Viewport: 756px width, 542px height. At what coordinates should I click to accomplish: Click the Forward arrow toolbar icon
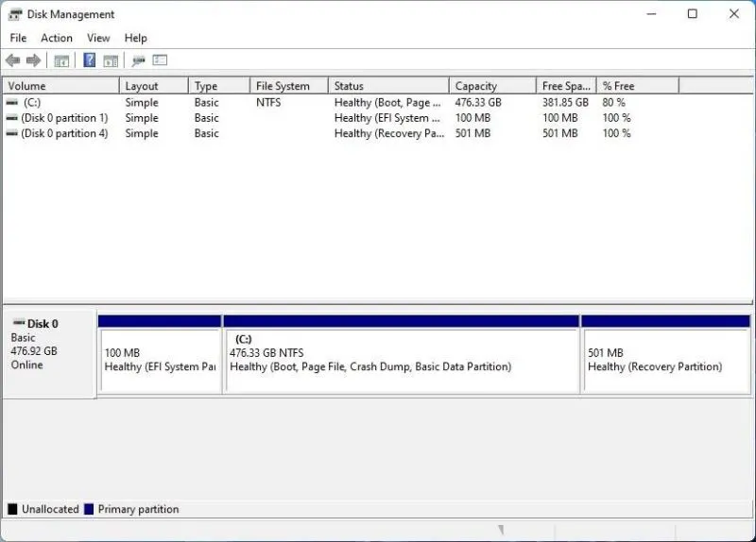point(33,60)
